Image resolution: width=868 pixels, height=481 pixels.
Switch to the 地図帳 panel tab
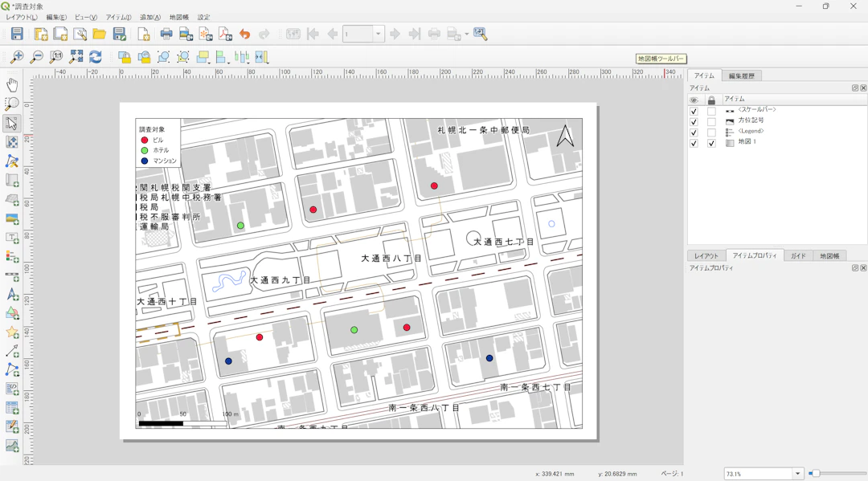pyautogui.click(x=829, y=256)
